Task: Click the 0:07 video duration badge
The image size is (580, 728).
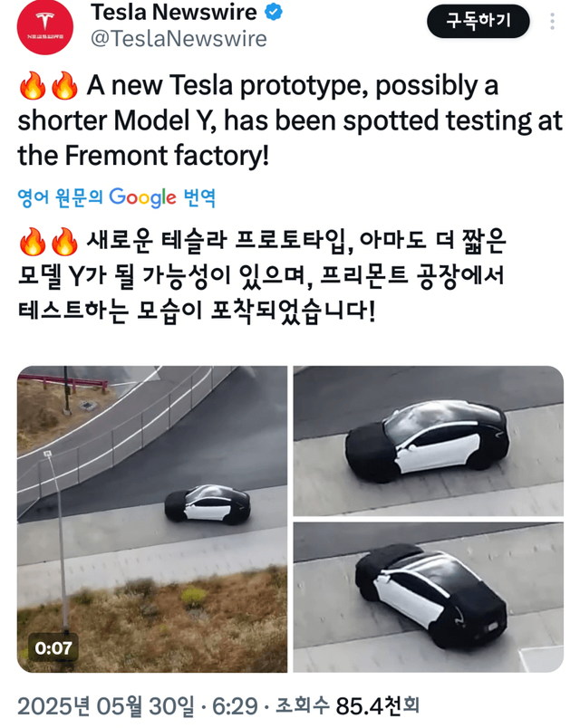Action: point(53,647)
